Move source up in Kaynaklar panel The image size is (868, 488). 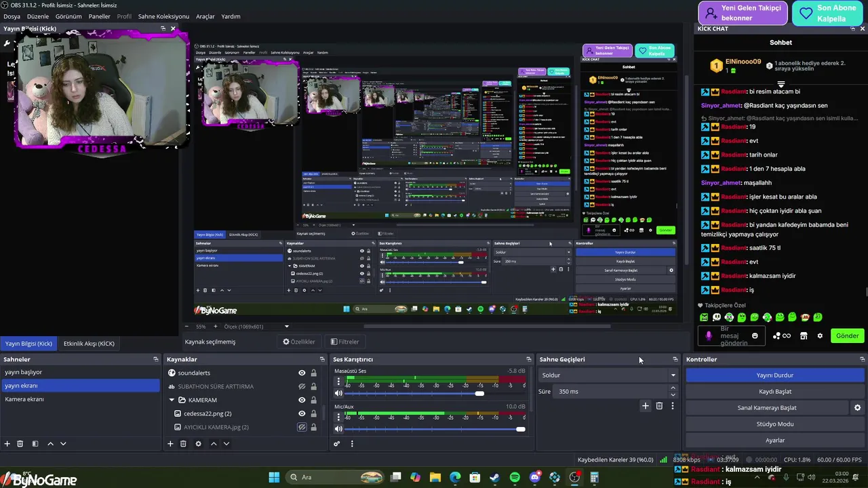[x=214, y=444]
